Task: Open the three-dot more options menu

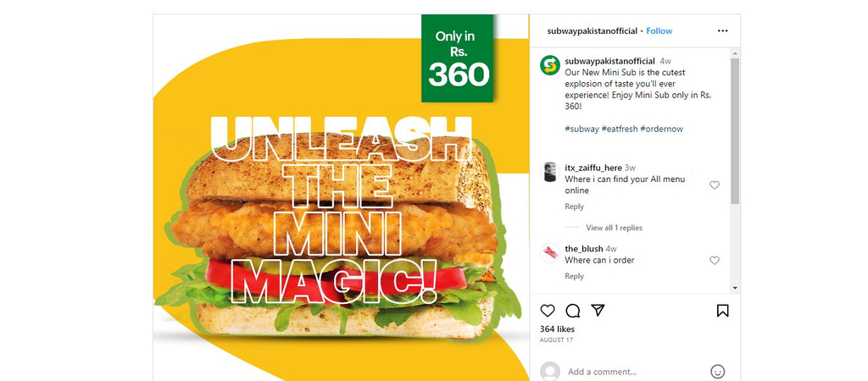Action: coord(722,31)
